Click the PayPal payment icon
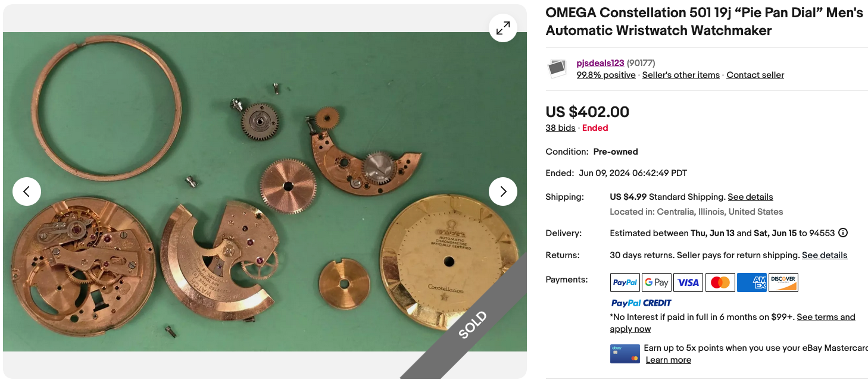The height and width of the screenshot is (383, 868). (x=625, y=282)
